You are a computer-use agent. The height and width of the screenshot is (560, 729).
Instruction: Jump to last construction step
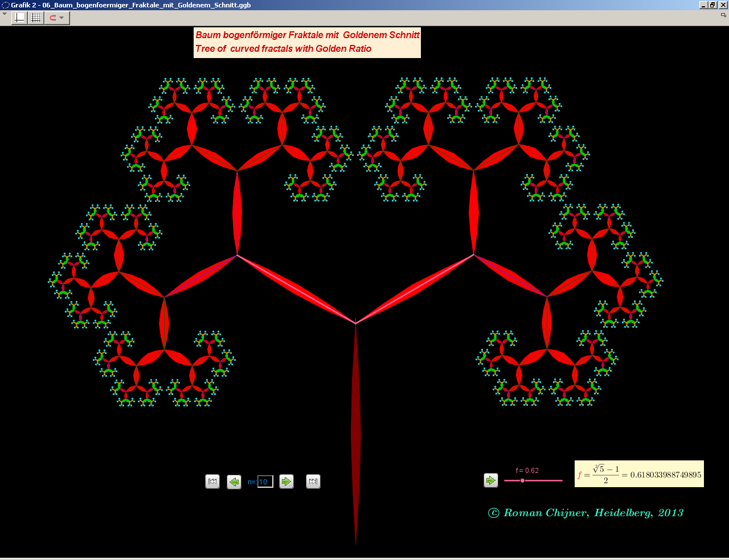click(313, 481)
